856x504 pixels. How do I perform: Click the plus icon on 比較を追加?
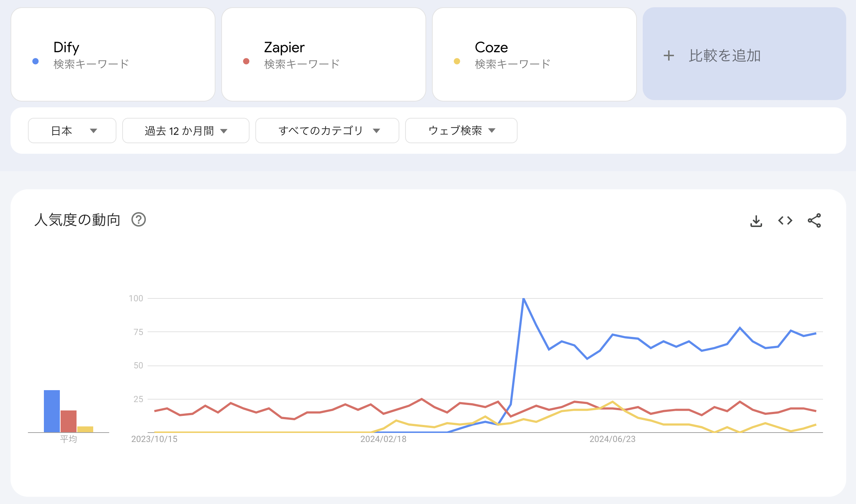tap(668, 55)
